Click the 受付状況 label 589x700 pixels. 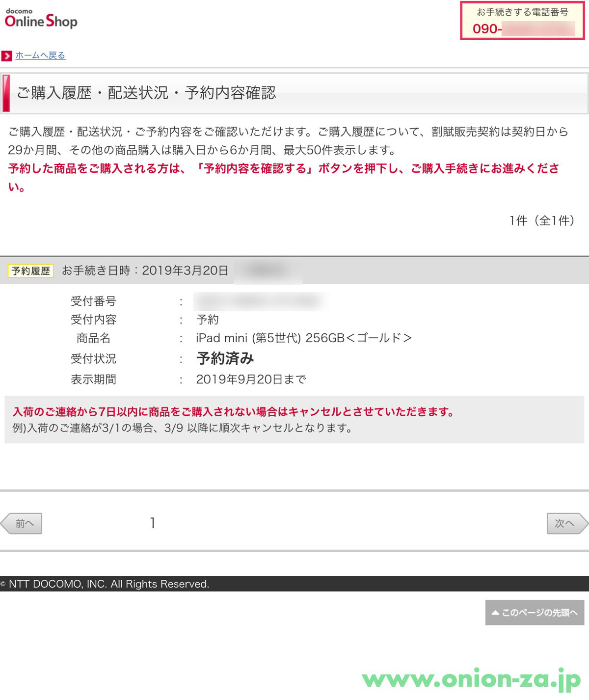click(x=93, y=359)
